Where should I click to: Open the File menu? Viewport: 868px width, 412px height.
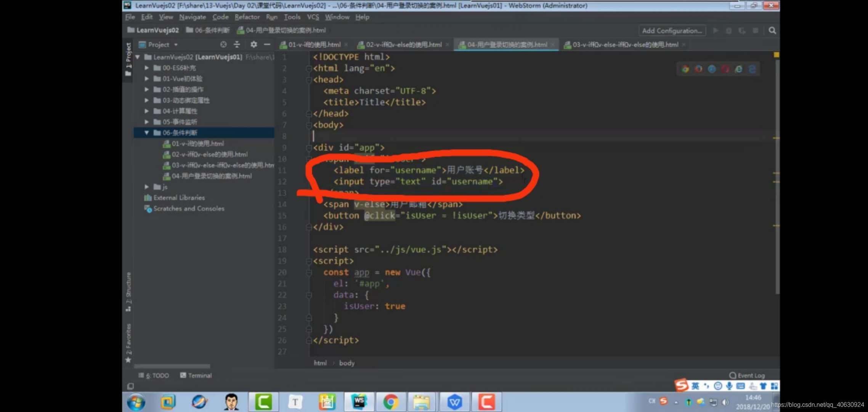130,17
